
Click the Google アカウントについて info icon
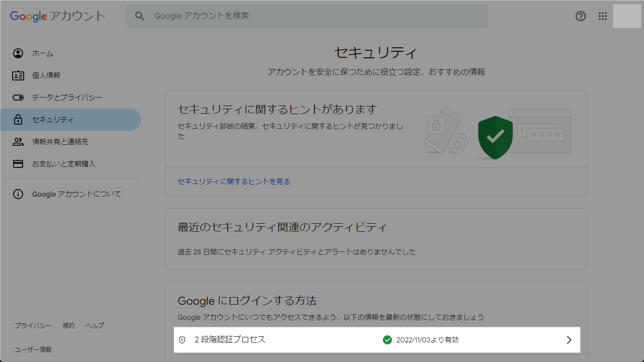click(18, 194)
